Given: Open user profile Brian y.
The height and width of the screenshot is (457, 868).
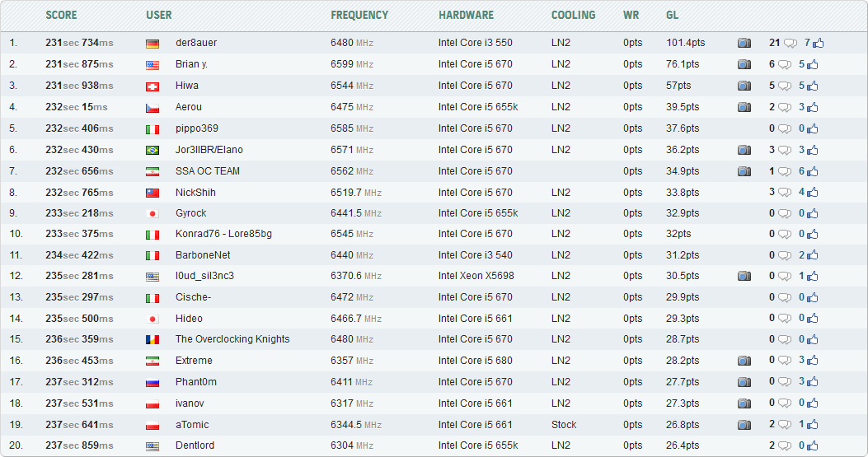Looking at the screenshot, I should click(x=191, y=64).
